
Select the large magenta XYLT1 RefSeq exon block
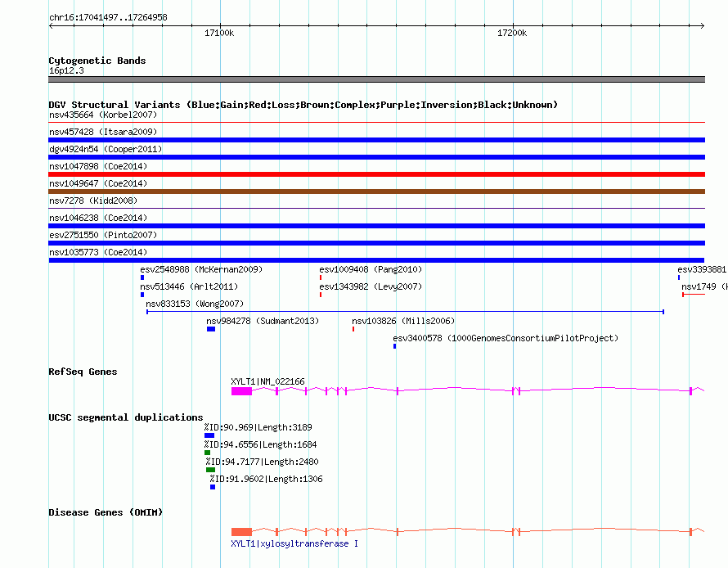pyautogui.click(x=242, y=391)
